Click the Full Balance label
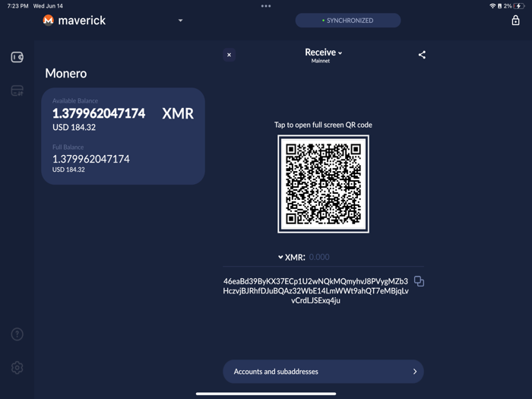The width and height of the screenshot is (532, 399). click(x=68, y=147)
